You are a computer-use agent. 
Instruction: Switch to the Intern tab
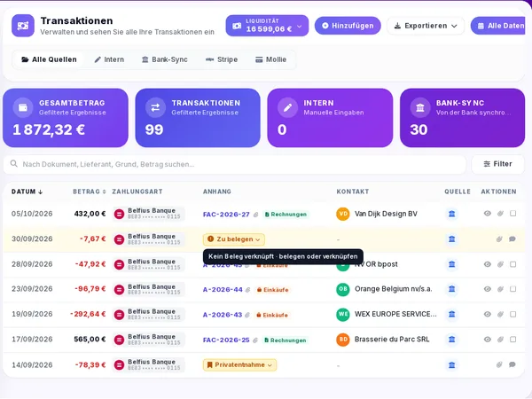coord(109,59)
